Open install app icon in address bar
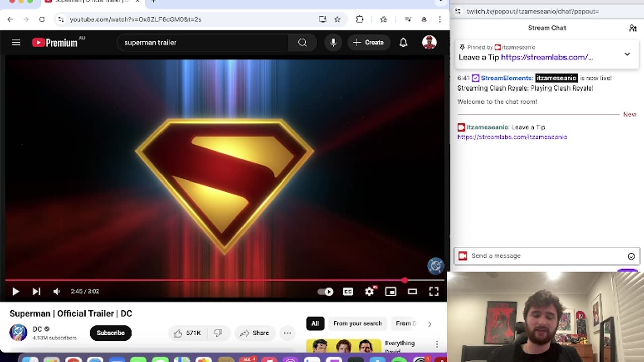Screen dimensions: 644x362 [323, 19]
